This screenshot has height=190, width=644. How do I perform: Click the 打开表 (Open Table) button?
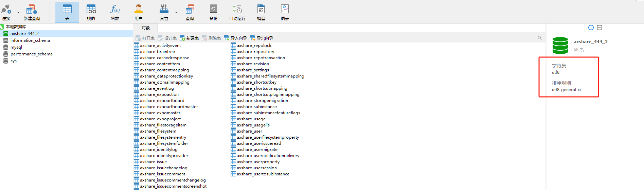pos(145,38)
